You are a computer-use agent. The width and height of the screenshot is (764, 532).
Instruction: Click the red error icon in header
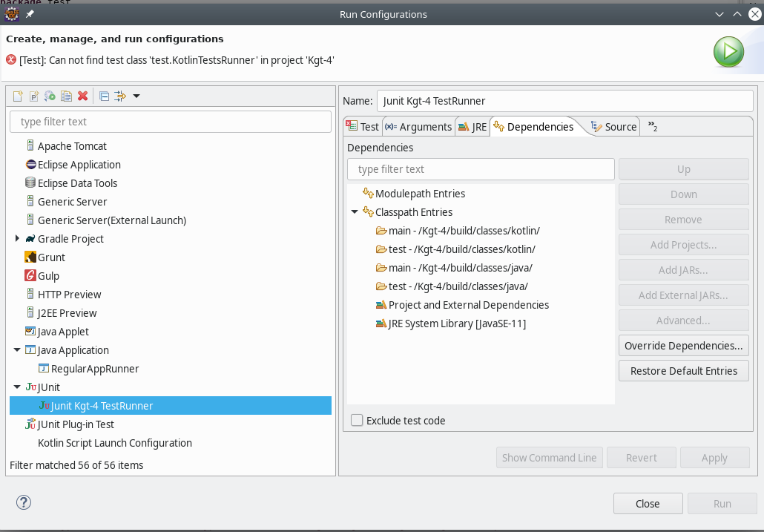click(x=10, y=60)
